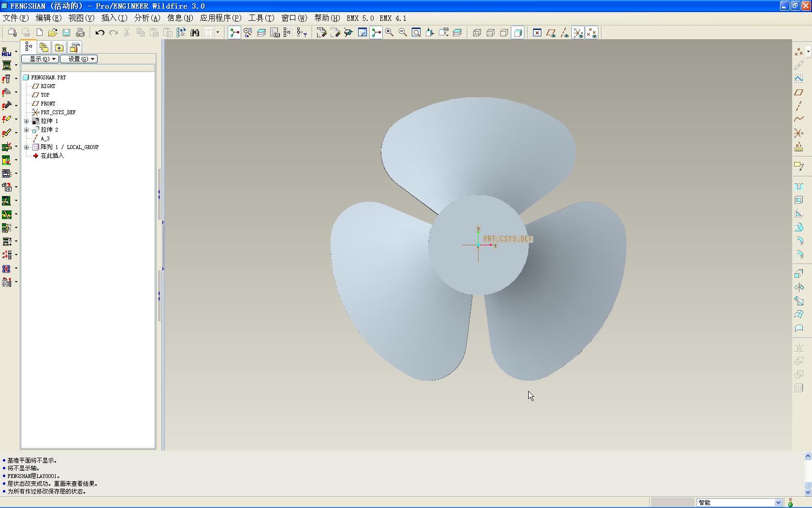812x508 pixels.
Task: Toggle datum axes display
Action: click(x=565, y=32)
